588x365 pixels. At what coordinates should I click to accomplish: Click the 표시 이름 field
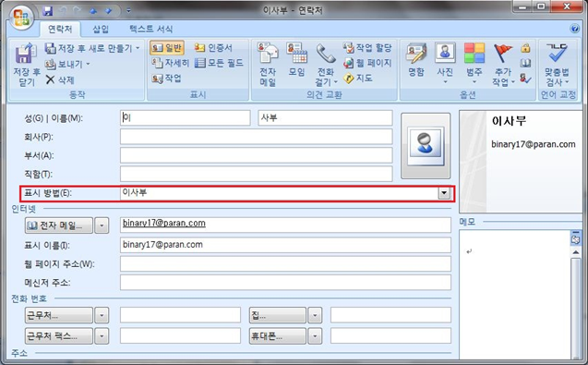(x=285, y=245)
